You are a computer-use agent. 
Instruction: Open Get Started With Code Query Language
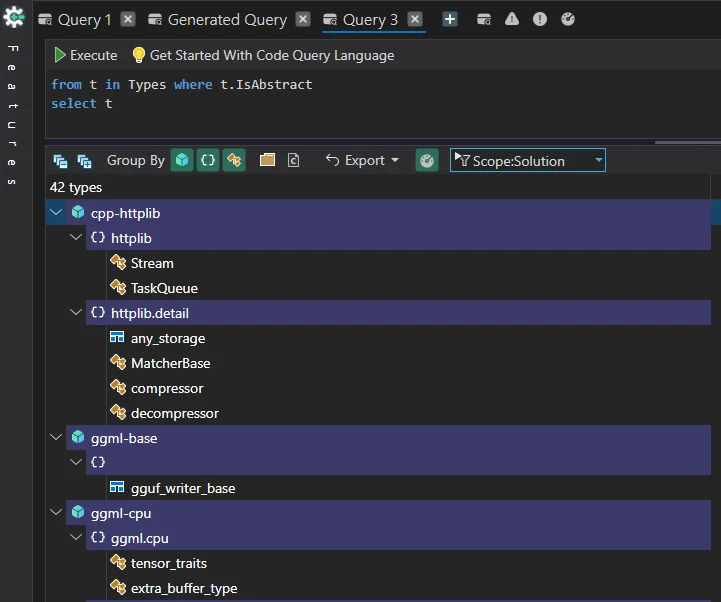(x=263, y=55)
